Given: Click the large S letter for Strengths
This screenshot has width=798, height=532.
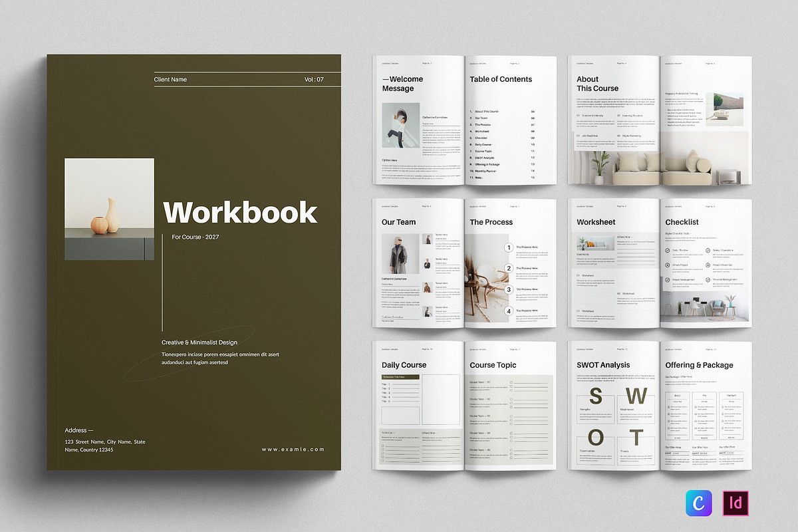Looking at the screenshot, I should coord(596,396).
